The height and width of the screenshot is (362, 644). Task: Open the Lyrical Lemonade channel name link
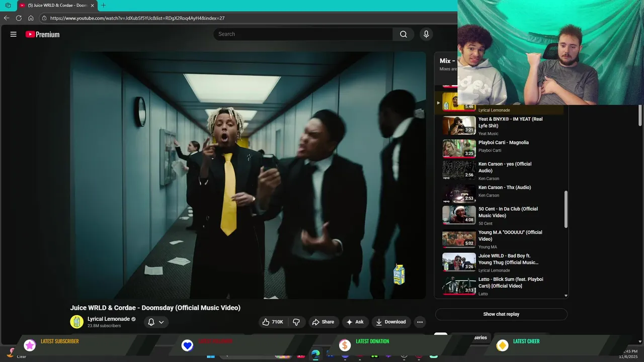coord(109,319)
